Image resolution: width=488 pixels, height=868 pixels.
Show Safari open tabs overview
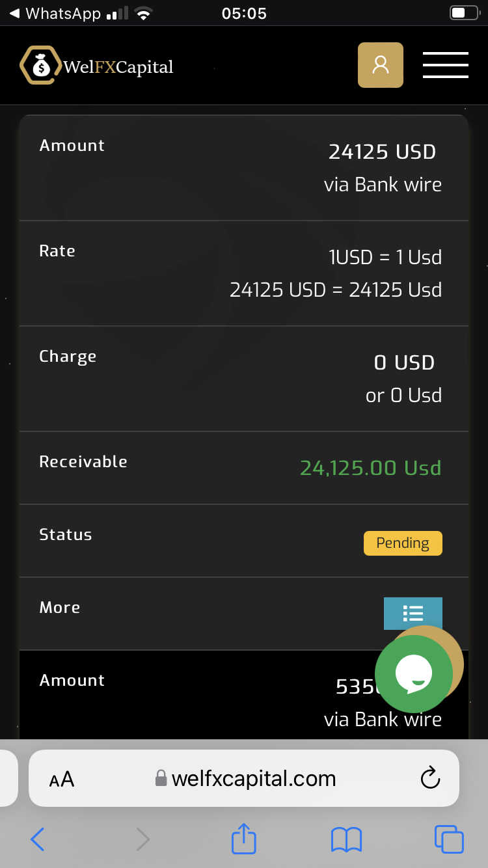click(x=448, y=839)
